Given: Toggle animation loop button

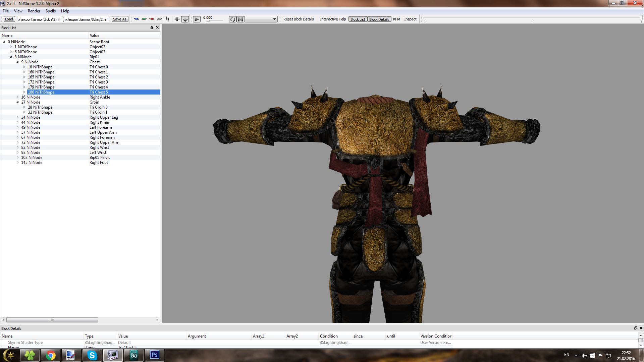Looking at the screenshot, I should [x=232, y=19].
